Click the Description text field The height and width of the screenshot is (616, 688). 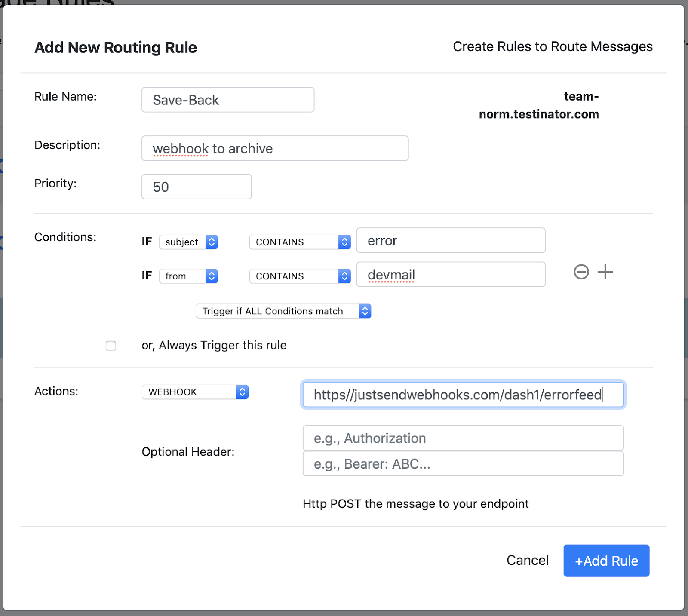pyautogui.click(x=275, y=149)
